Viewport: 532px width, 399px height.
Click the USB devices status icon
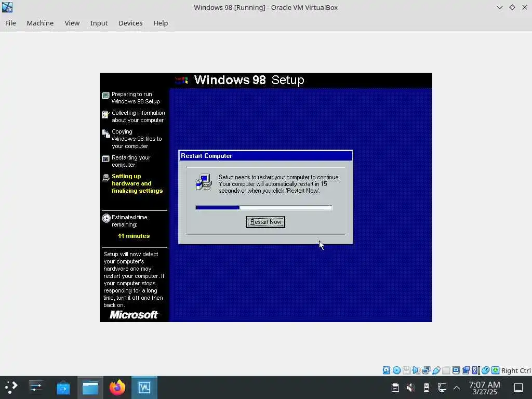tap(436, 370)
